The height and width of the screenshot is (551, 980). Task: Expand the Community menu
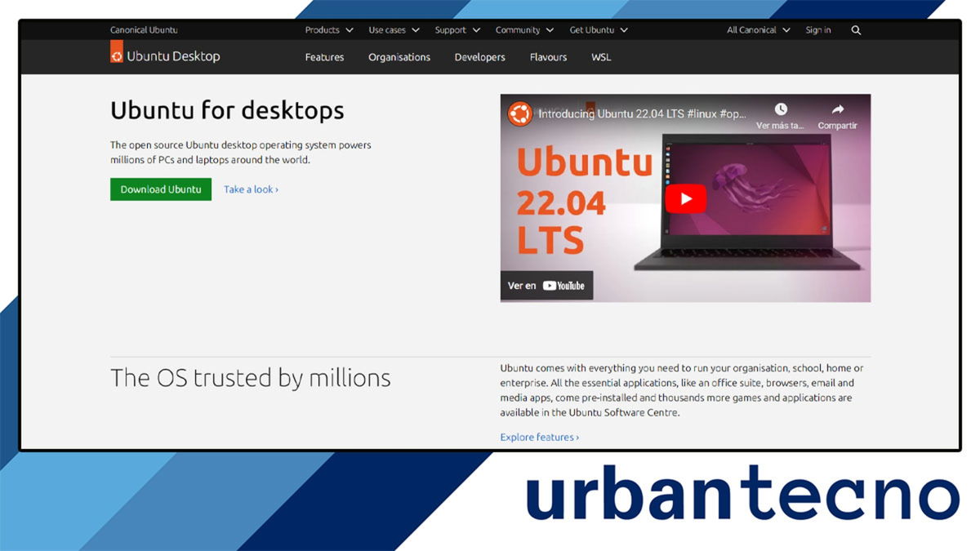point(524,30)
